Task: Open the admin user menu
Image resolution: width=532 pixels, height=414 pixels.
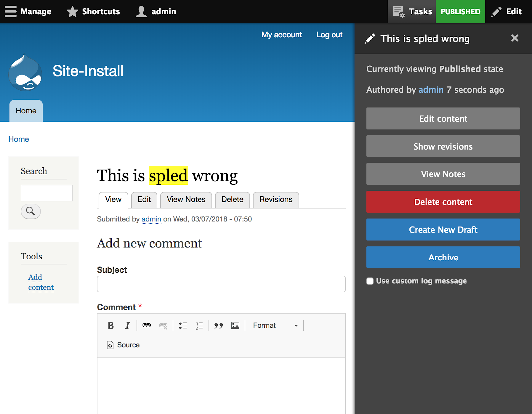Action: [x=156, y=11]
